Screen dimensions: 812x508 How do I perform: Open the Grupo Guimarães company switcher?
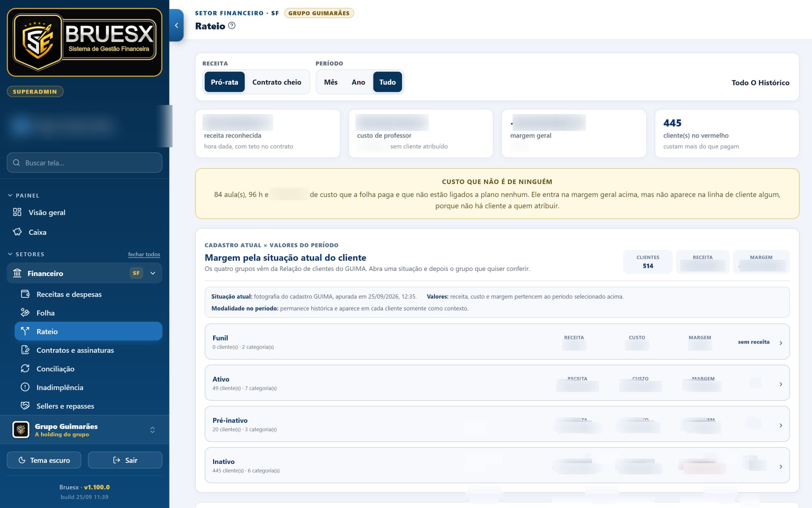point(85,430)
